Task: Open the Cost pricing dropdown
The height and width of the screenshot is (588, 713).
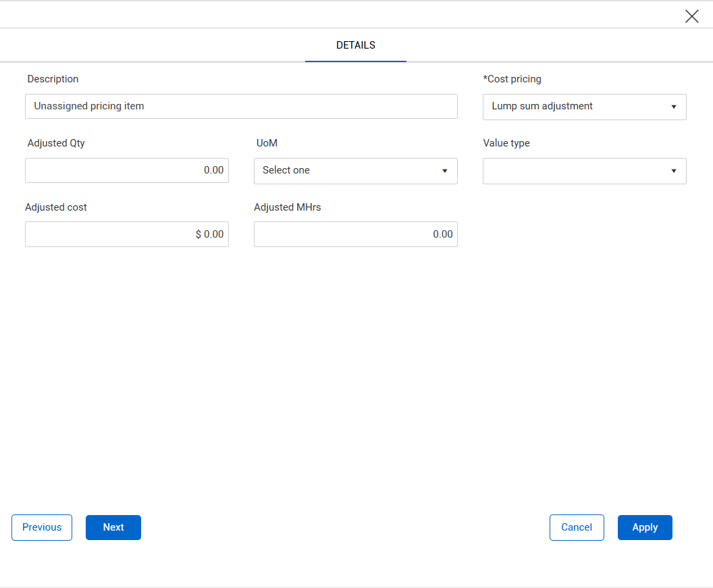Action: 584,107
